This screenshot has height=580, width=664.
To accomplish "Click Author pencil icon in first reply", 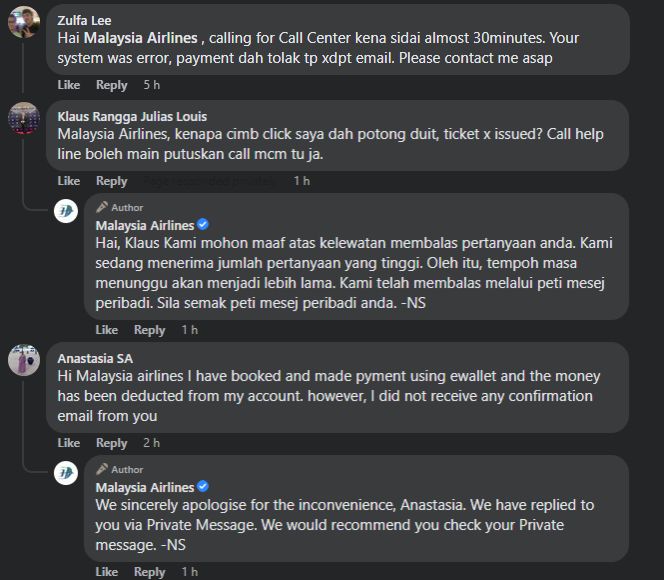I will 102,207.
